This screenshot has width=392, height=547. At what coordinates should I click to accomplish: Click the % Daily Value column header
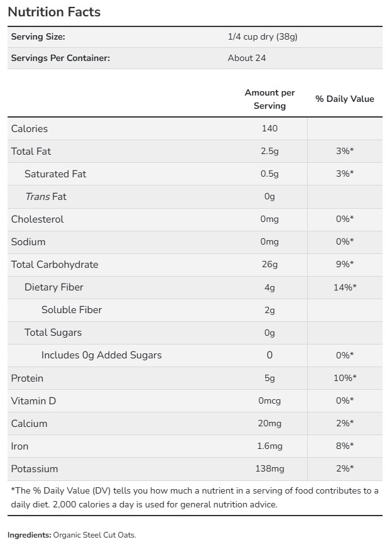(344, 99)
